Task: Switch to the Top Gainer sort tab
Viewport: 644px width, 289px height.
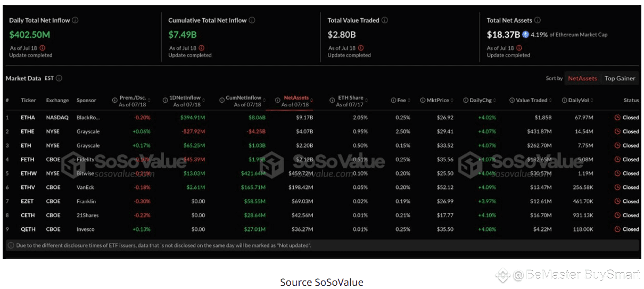Action: tap(620, 78)
